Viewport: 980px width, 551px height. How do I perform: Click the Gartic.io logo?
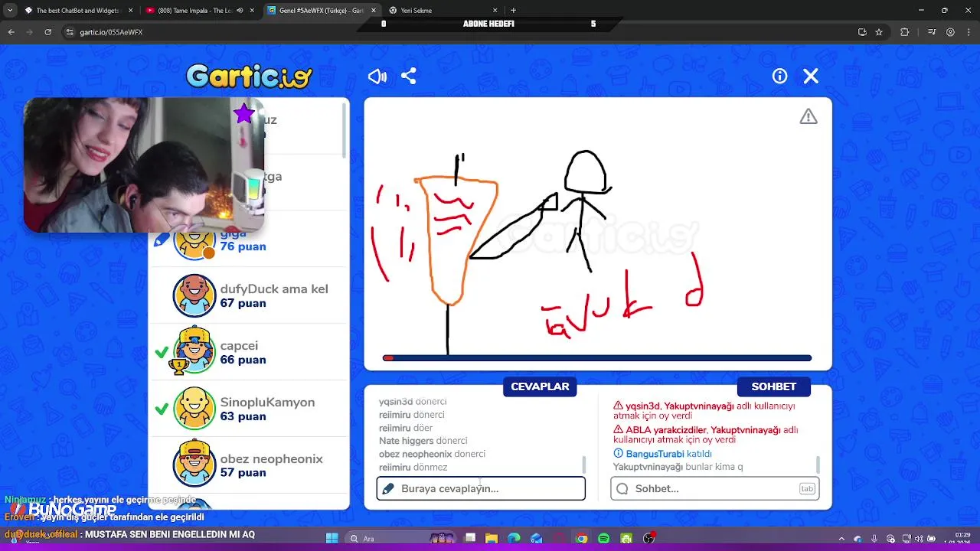[x=250, y=76]
